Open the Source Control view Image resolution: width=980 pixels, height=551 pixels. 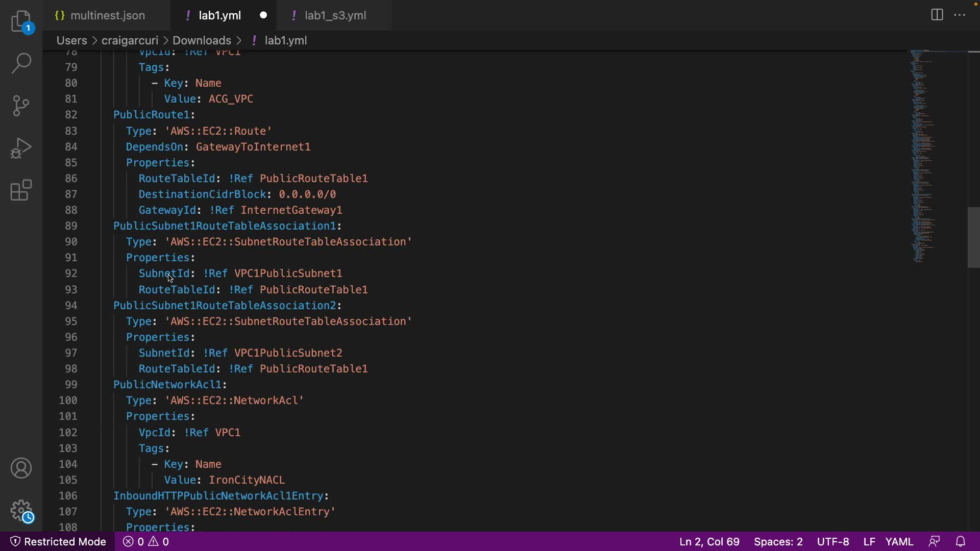(21, 106)
